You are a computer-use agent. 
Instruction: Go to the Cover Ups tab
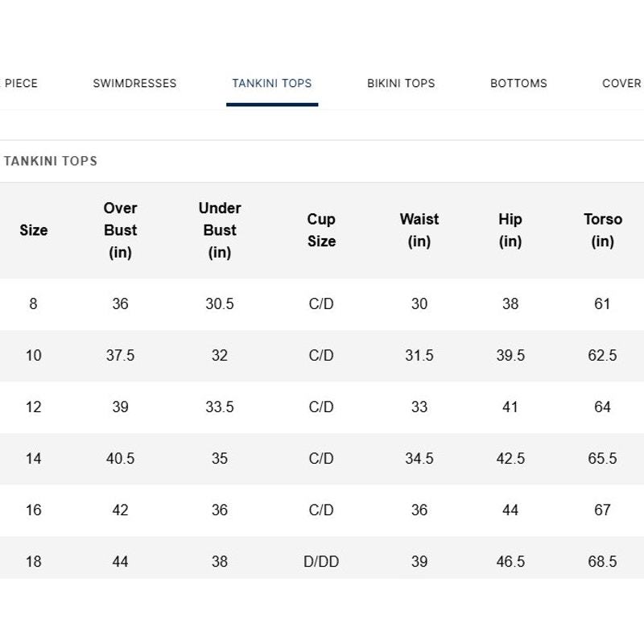pyautogui.click(x=622, y=84)
